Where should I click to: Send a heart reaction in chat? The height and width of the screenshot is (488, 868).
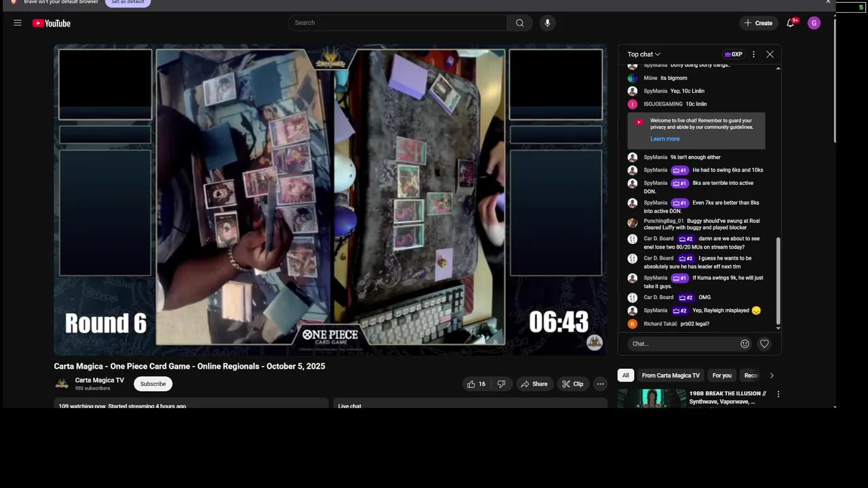pos(764,344)
